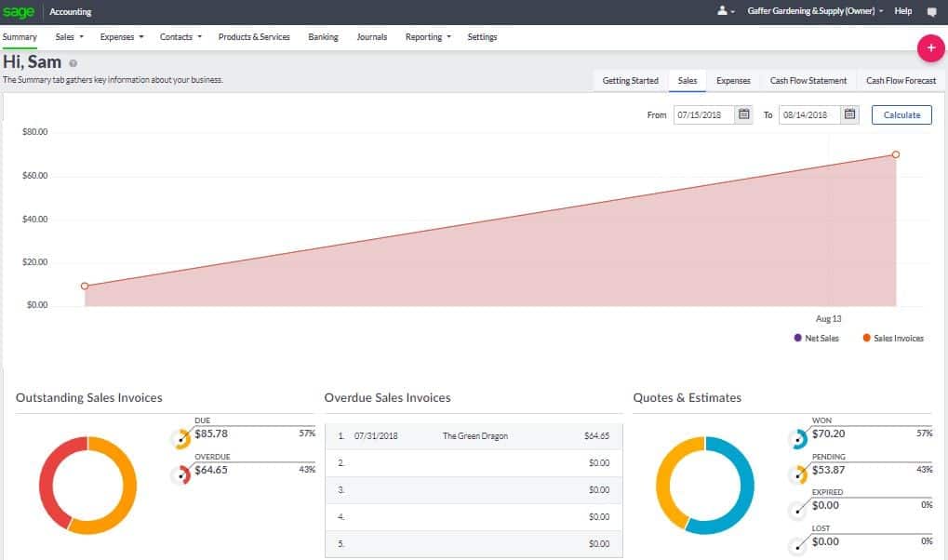Click the yellow segment of Quotes donut
Image resolution: width=948 pixels, height=560 pixels.
point(664,480)
